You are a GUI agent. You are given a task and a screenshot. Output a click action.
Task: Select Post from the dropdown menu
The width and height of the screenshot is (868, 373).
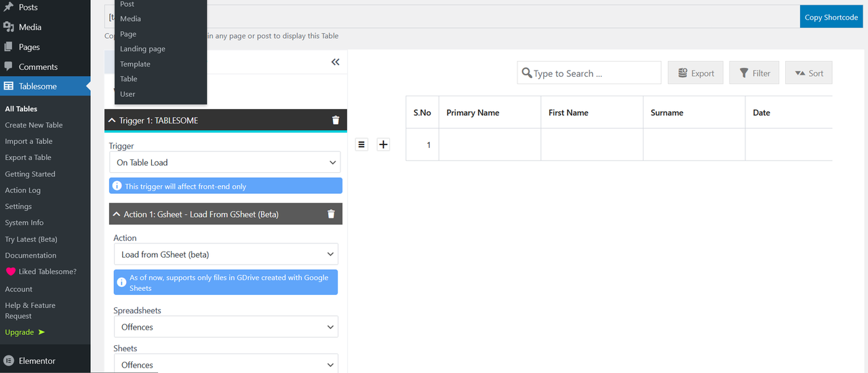[161, 5]
